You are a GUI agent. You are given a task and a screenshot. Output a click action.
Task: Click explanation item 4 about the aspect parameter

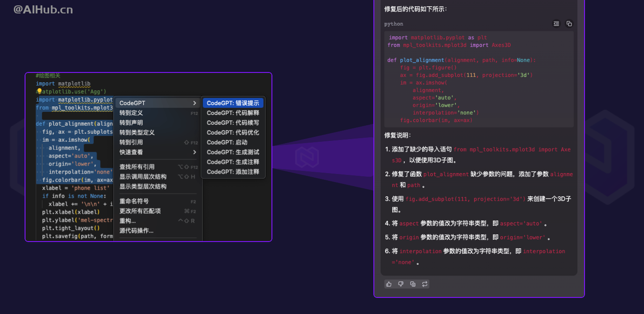pos(466,223)
